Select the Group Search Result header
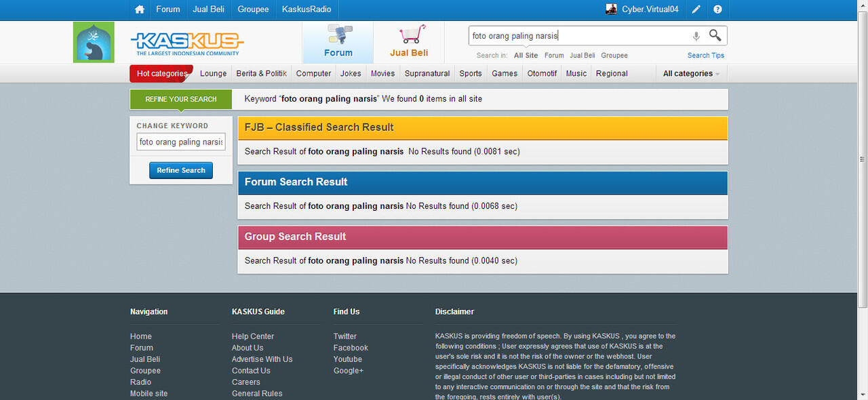The height and width of the screenshot is (400, 868). tap(483, 237)
